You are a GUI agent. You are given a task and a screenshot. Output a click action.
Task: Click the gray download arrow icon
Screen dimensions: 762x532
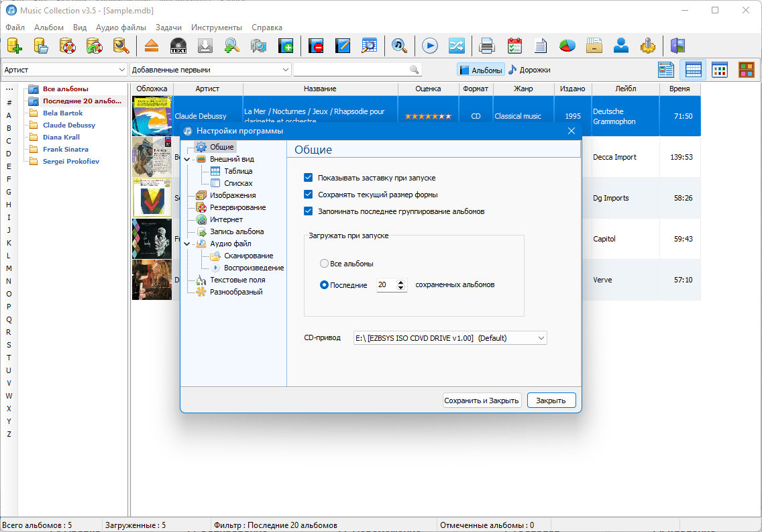pyautogui.click(x=205, y=46)
